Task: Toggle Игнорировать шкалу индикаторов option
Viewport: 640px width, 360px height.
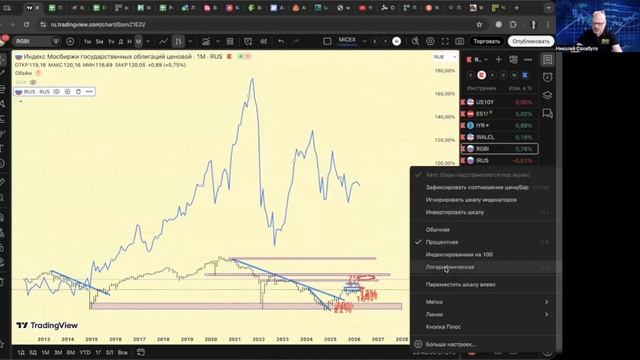Action: click(484, 200)
